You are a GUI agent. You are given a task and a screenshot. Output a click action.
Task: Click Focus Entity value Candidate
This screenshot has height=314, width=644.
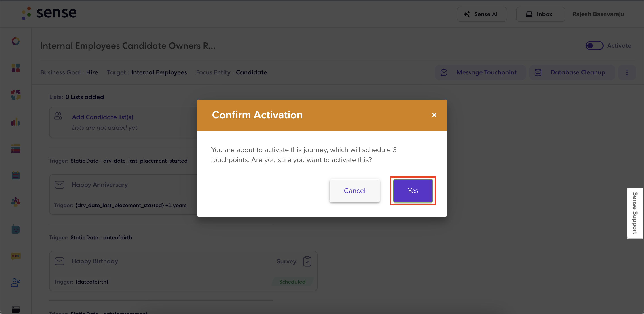tap(251, 72)
